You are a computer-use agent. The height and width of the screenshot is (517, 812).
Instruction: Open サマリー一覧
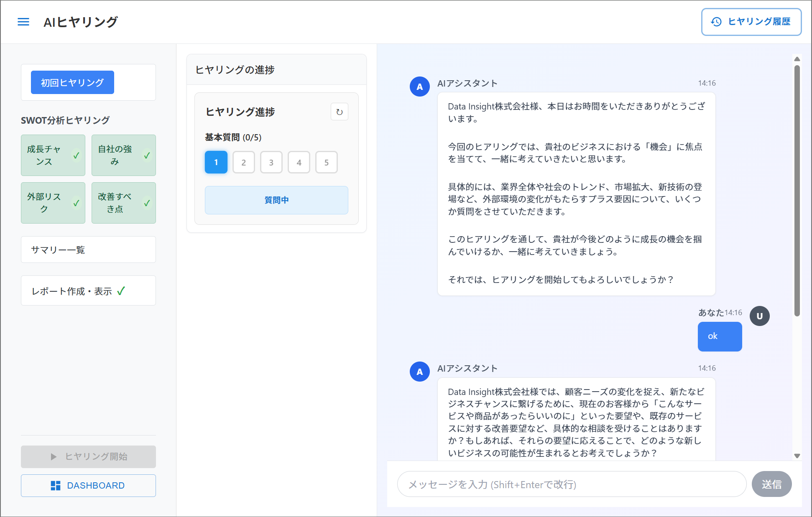(88, 250)
